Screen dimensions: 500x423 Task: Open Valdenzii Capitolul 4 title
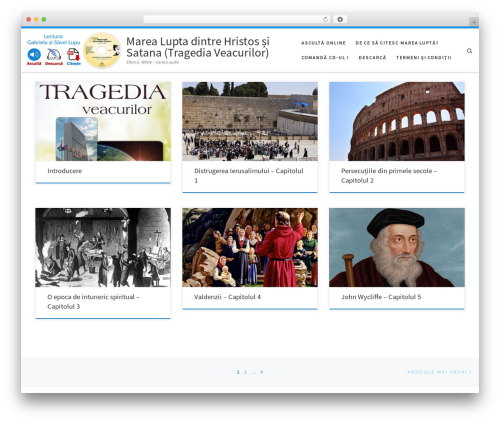[x=227, y=297]
